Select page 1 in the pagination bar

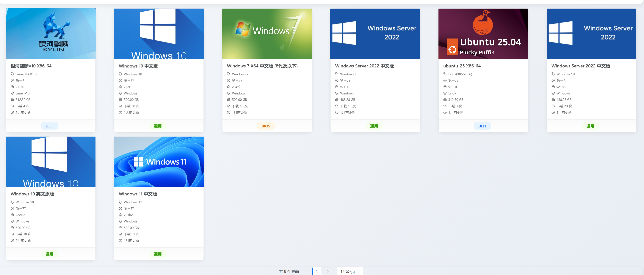point(317,271)
